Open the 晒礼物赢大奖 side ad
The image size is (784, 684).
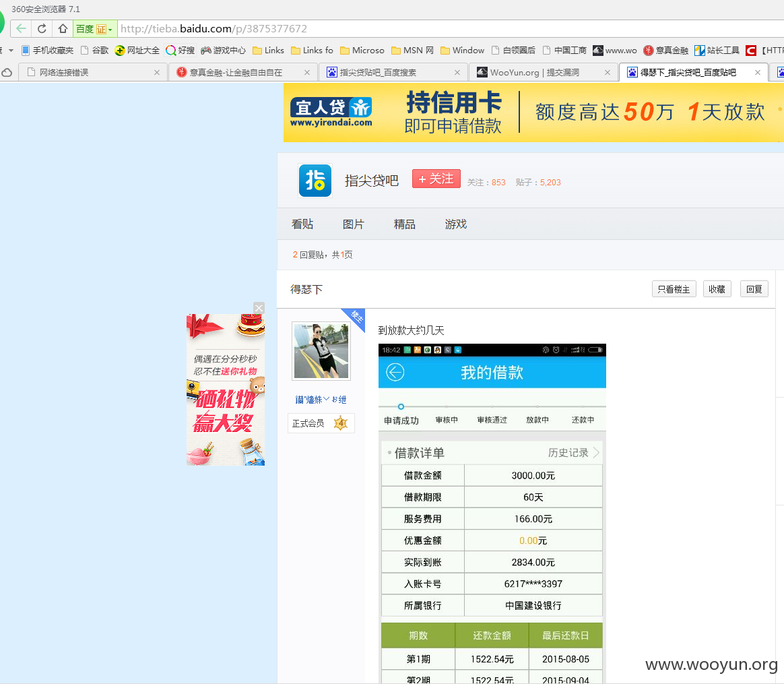point(226,390)
